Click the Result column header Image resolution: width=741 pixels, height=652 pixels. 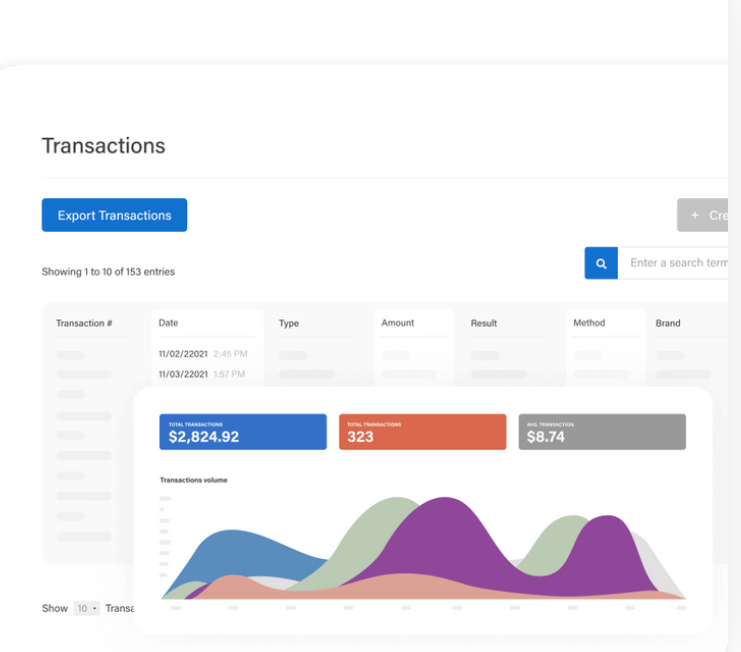(484, 323)
